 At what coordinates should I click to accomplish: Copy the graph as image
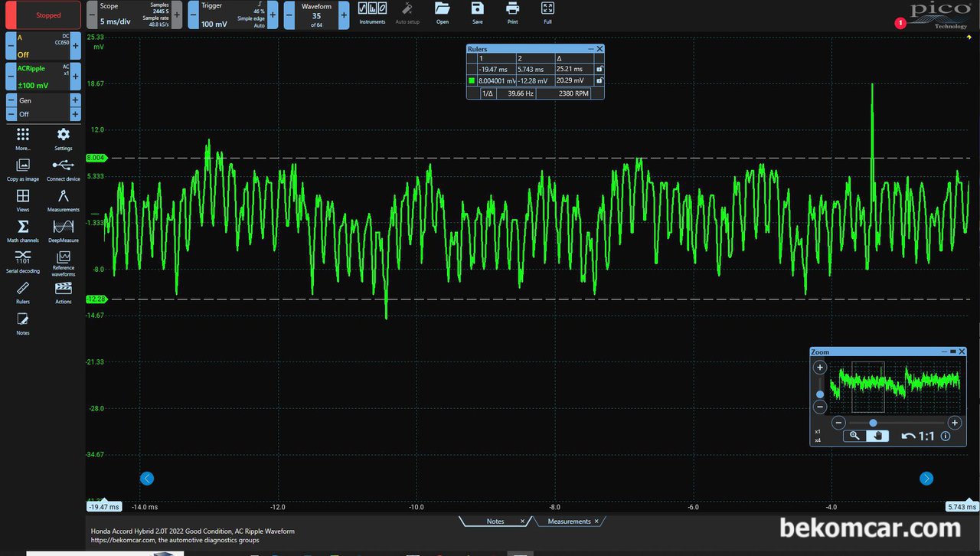[x=23, y=169]
